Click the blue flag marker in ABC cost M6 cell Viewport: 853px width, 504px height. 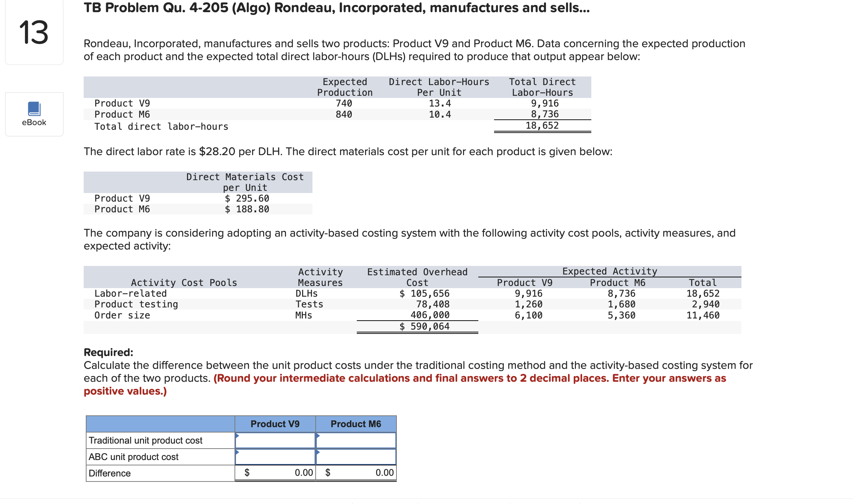pyautogui.click(x=317, y=453)
